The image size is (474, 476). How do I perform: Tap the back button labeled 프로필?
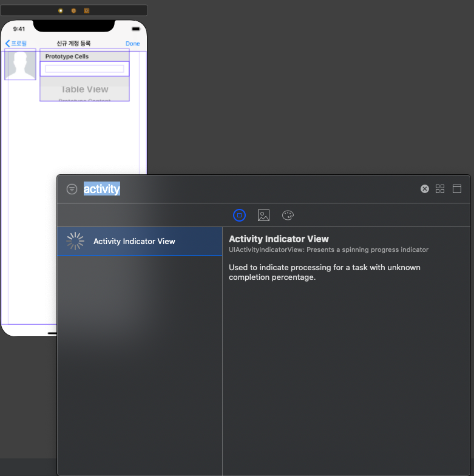click(16, 44)
